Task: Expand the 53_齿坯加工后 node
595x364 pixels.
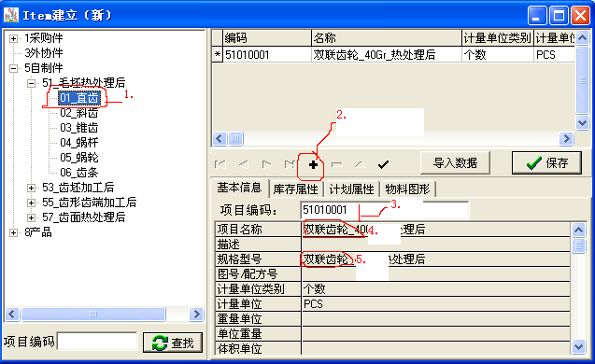Action: click(x=31, y=188)
